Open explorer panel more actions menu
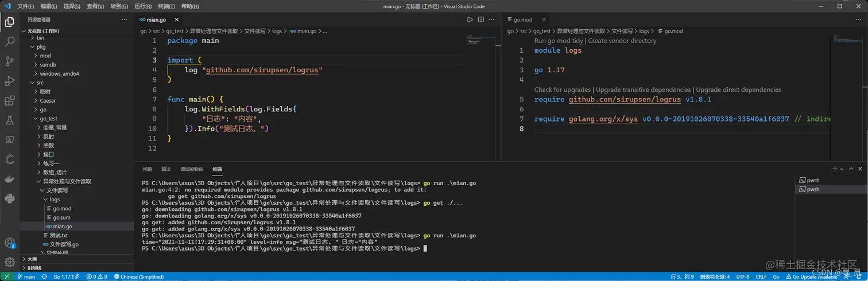 pos(124,19)
